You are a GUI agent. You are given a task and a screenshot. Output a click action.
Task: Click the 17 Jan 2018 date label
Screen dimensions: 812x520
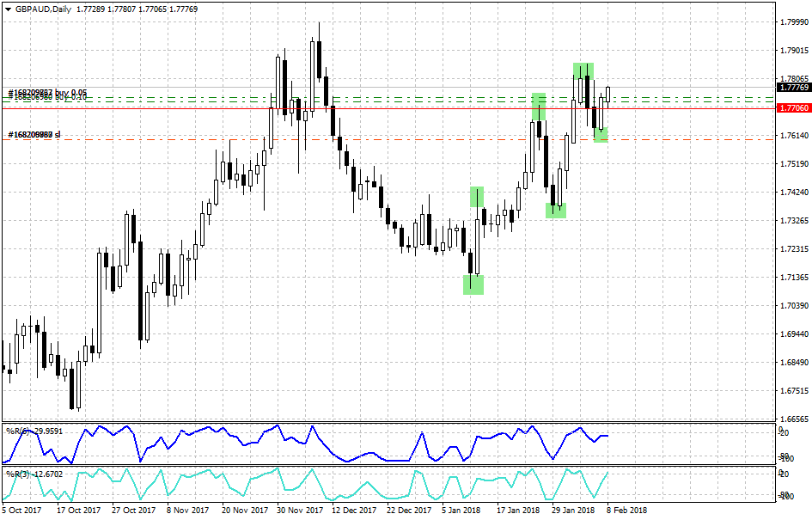coord(518,511)
